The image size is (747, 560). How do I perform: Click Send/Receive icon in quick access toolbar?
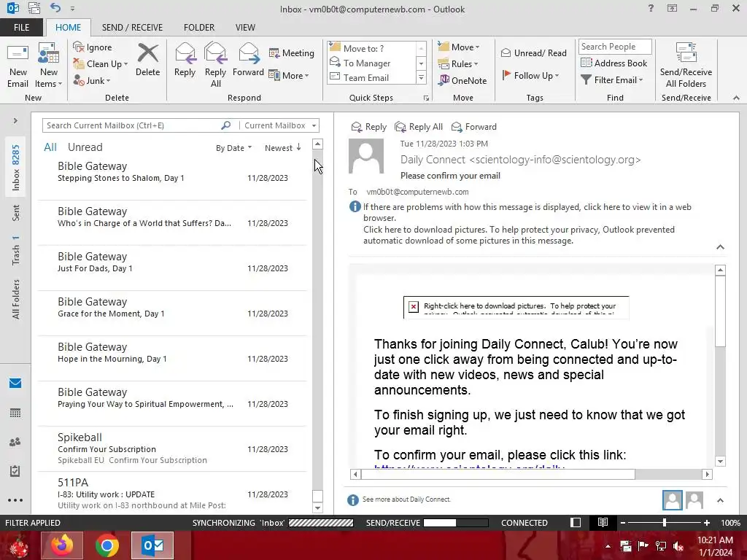[34, 8]
